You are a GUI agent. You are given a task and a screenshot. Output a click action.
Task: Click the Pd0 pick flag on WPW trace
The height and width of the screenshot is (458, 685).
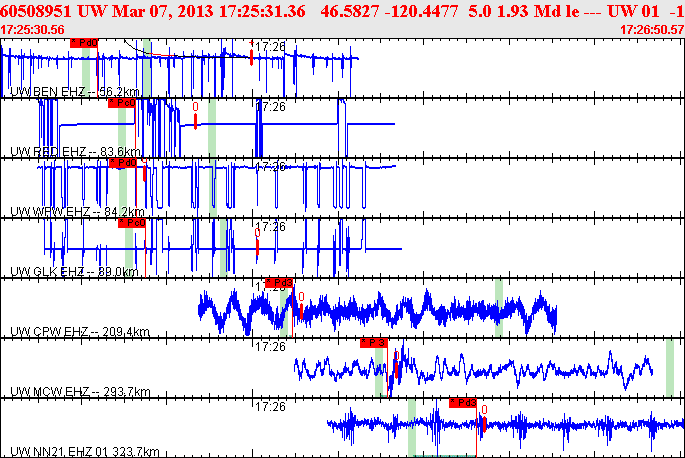coord(123,163)
